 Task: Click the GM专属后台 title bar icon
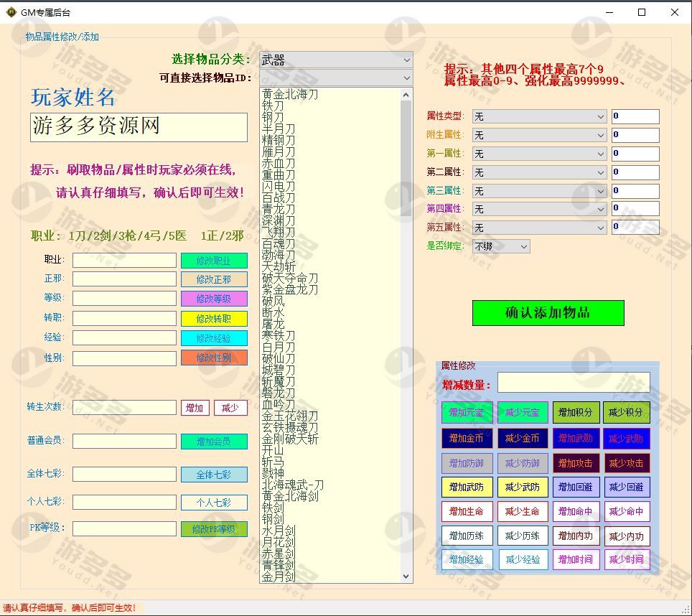click(x=11, y=12)
